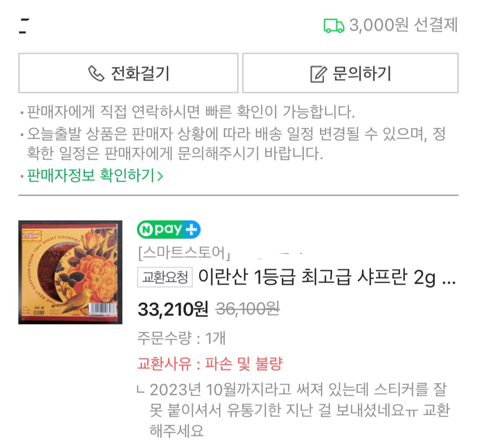Click the [스마트스토어] store label

tap(184, 253)
